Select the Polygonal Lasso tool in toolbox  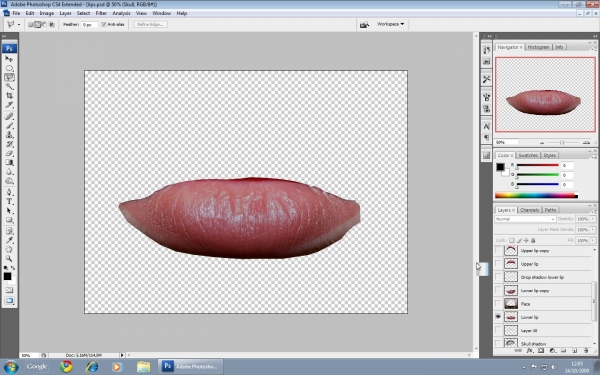[x=9, y=77]
